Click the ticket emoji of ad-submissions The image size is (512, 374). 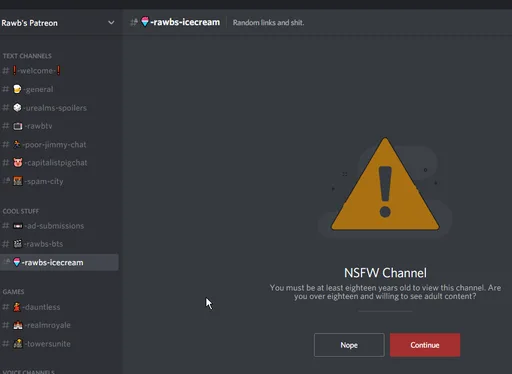click(x=18, y=226)
